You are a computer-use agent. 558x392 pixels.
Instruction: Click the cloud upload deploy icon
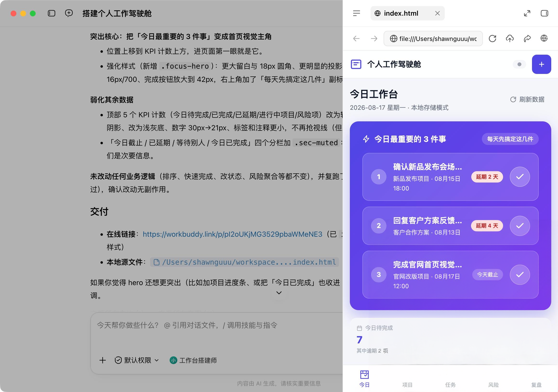pyautogui.click(x=510, y=38)
